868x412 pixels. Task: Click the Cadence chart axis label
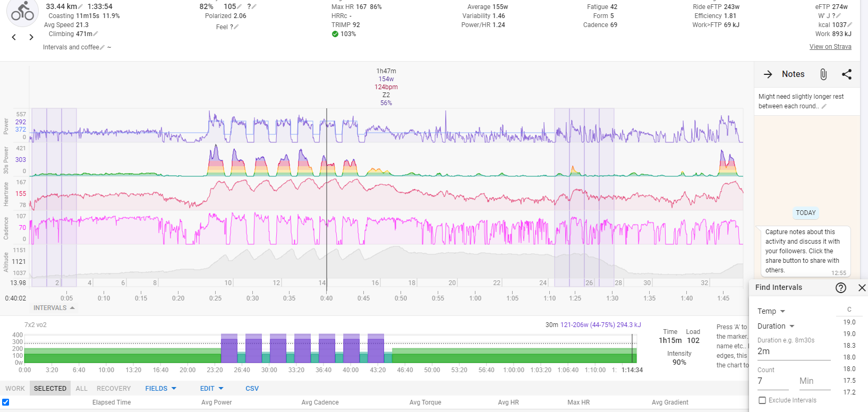tap(6, 228)
